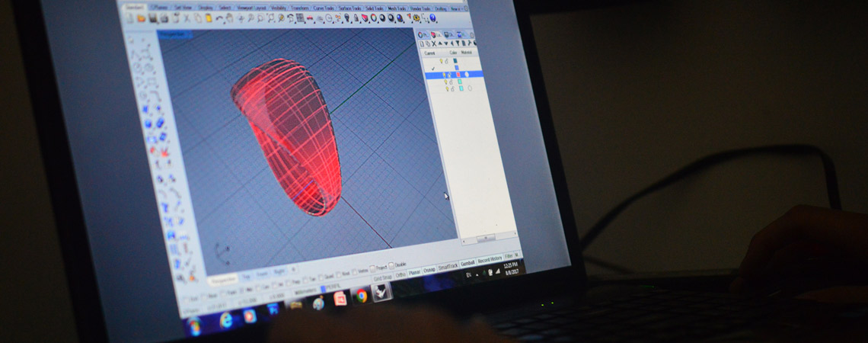The height and width of the screenshot is (343, 868).
Task: Click the Layers panel horizontal scrollbar
Action: click(486, 238)
